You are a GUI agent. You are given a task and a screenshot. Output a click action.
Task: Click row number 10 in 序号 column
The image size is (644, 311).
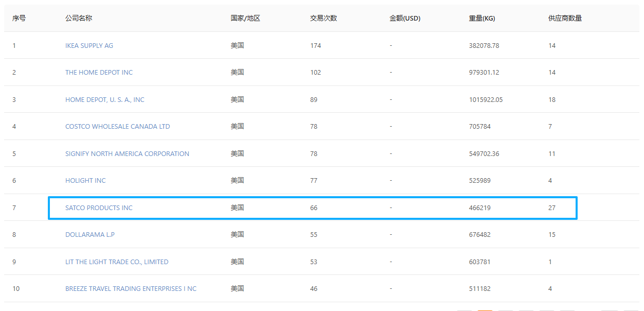click(x=16, y=289)
